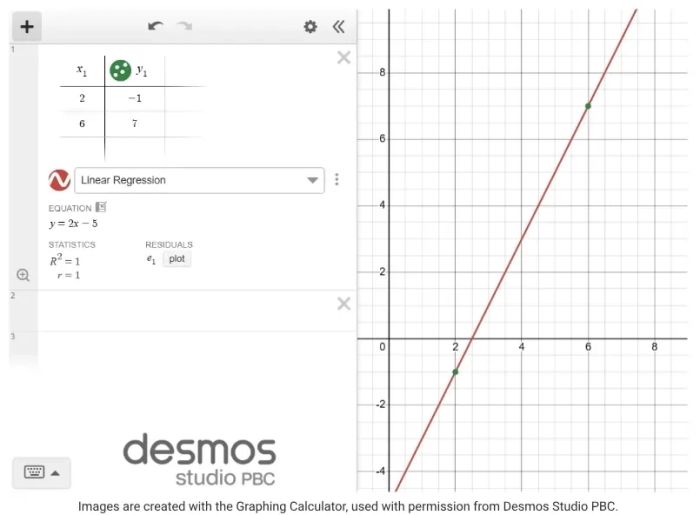The width and height of the screenshot is (700, 515).
Task: Click the STATISTICS label
Action: (x=72, y=245)
